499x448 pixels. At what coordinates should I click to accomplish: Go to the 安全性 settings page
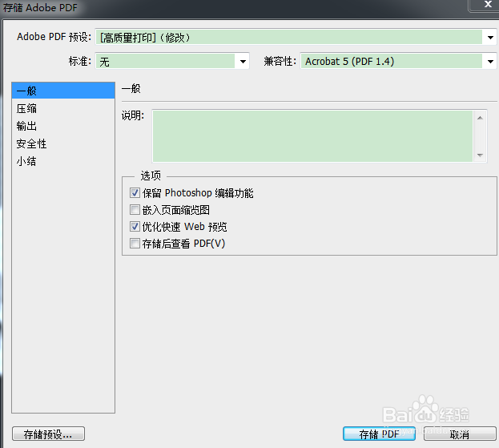(x=63, y=143)
